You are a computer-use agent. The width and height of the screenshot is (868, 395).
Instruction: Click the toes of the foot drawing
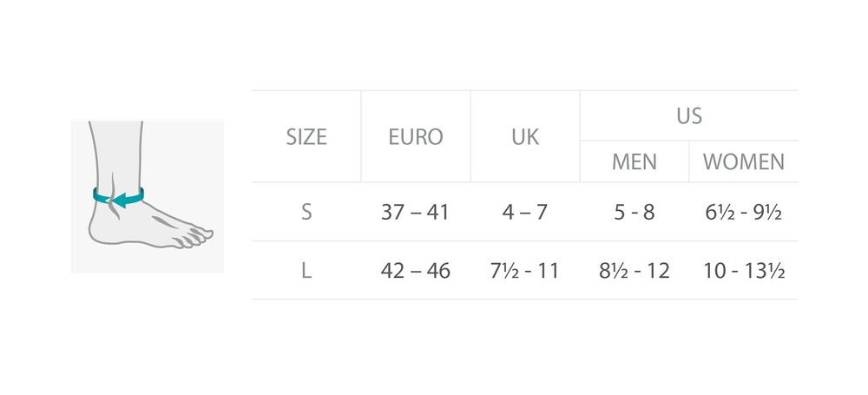(x=194, y=236)
